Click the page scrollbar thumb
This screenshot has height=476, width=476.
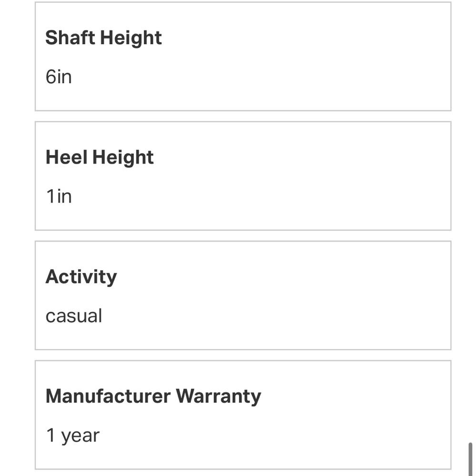point(470,458)
